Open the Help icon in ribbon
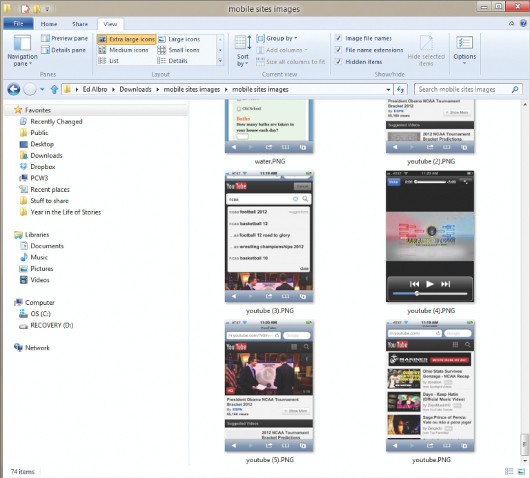Image resolution: width=530 pixels, height=478 pixels. coord(523,24)
